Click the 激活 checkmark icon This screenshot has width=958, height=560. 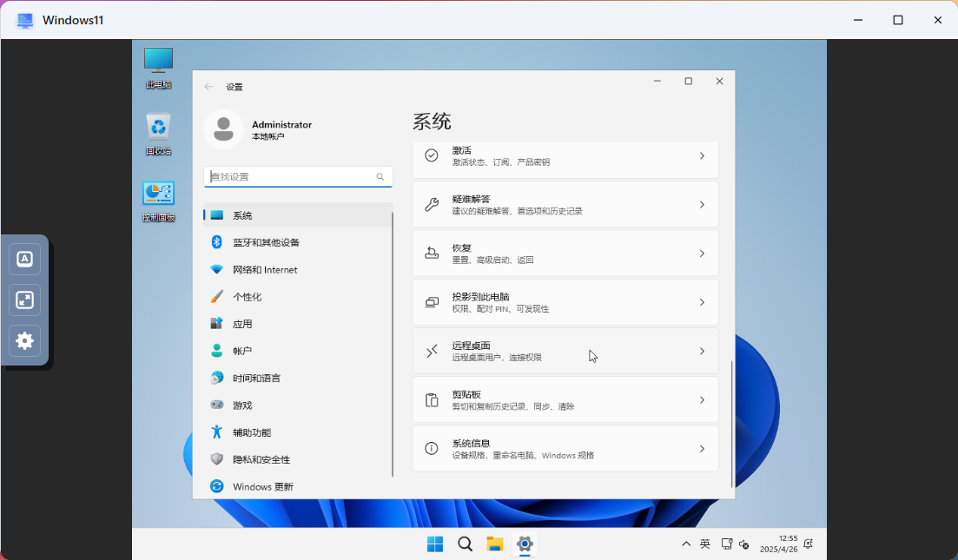[x=432, y=155]
